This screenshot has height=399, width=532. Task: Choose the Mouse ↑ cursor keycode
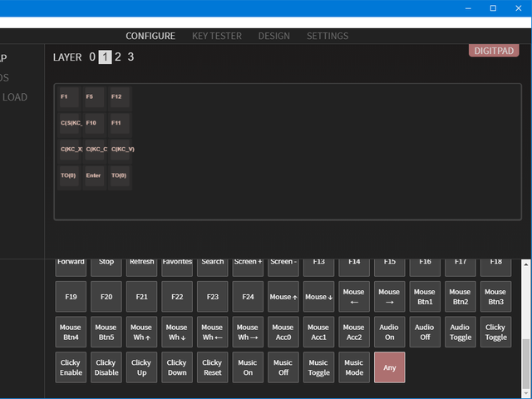tap(283, 297)
